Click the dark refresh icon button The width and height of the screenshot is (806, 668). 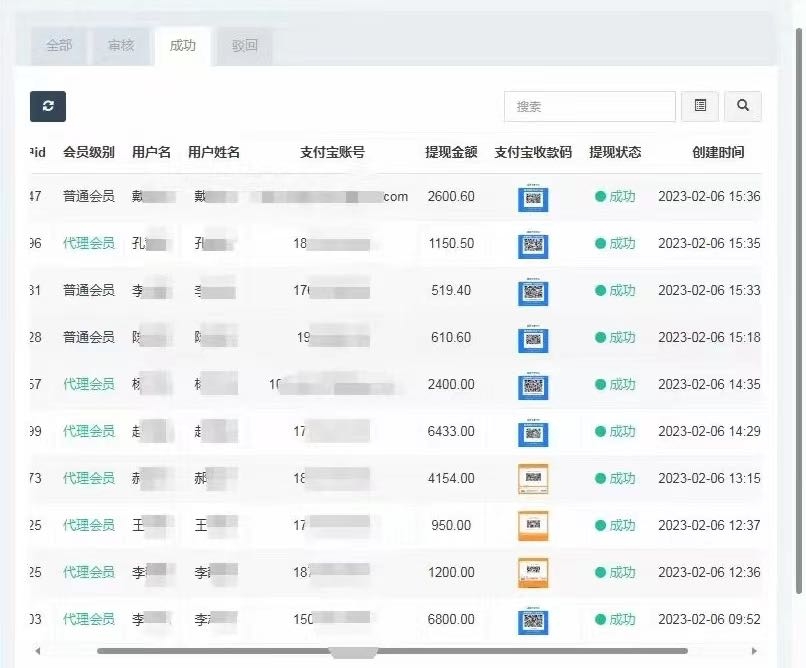tap(48, 106)
